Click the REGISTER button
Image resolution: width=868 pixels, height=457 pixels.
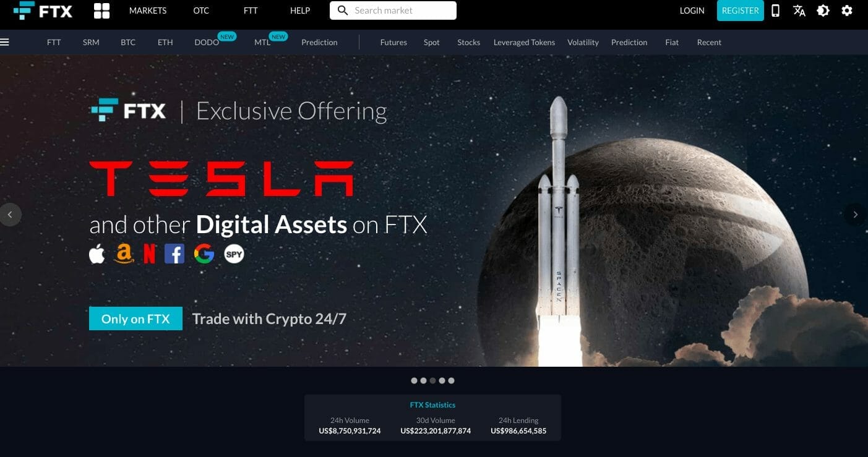pos(740,11)
